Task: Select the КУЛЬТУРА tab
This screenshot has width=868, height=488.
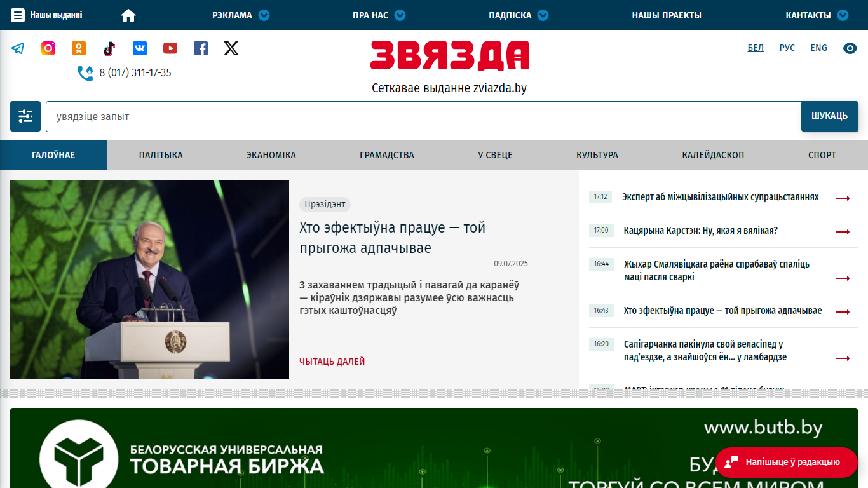Action: [597, 155]
